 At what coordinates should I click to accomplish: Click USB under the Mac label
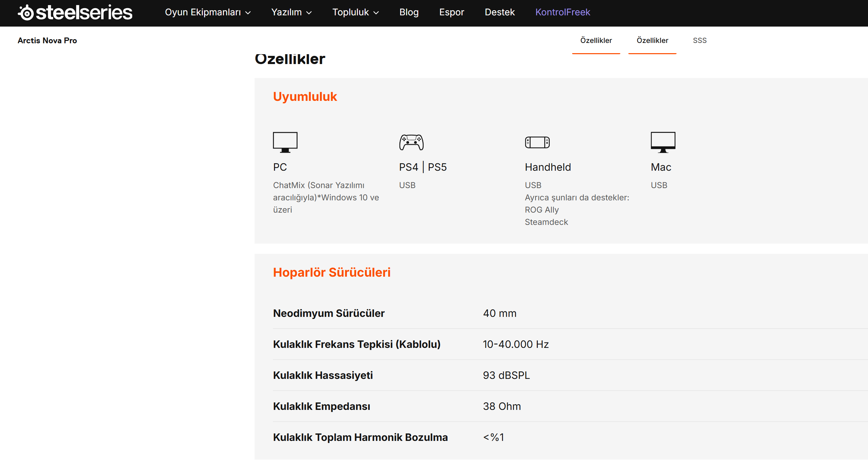pos(659,185)
